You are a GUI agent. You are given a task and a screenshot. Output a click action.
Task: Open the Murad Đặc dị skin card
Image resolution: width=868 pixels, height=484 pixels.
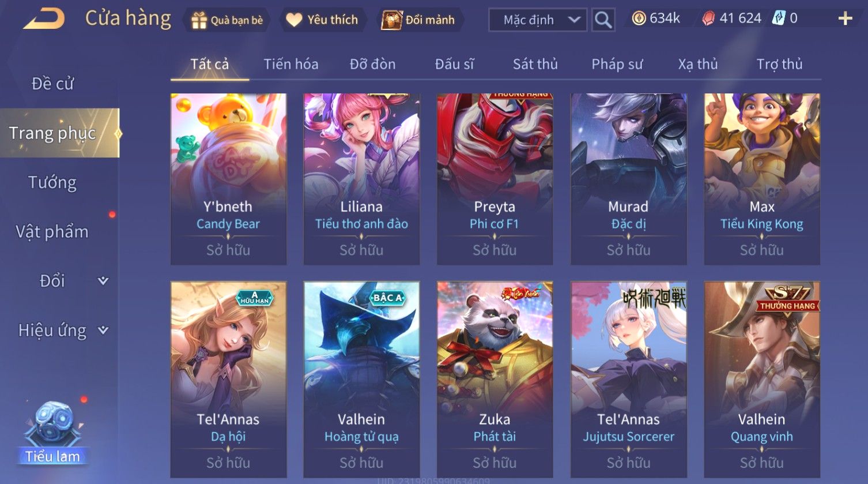click(x=628, y=179)
